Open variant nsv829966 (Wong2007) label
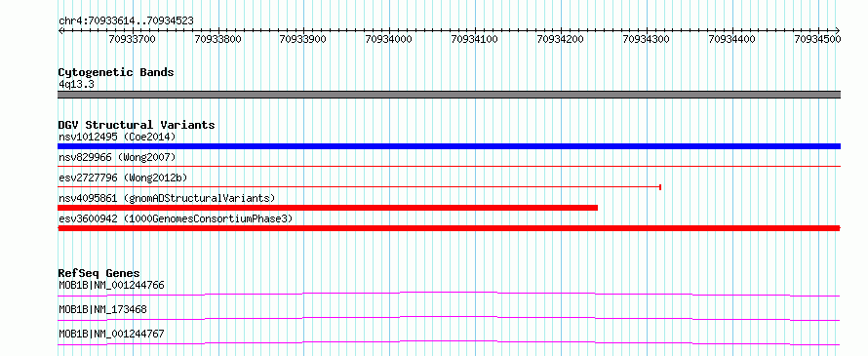 (x=117, y=158)
